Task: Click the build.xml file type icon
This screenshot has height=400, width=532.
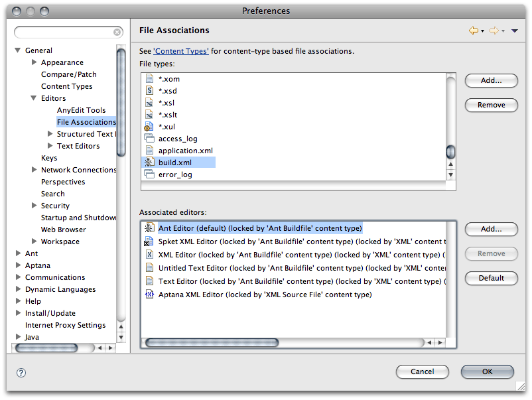Action: tap(149, 163)
